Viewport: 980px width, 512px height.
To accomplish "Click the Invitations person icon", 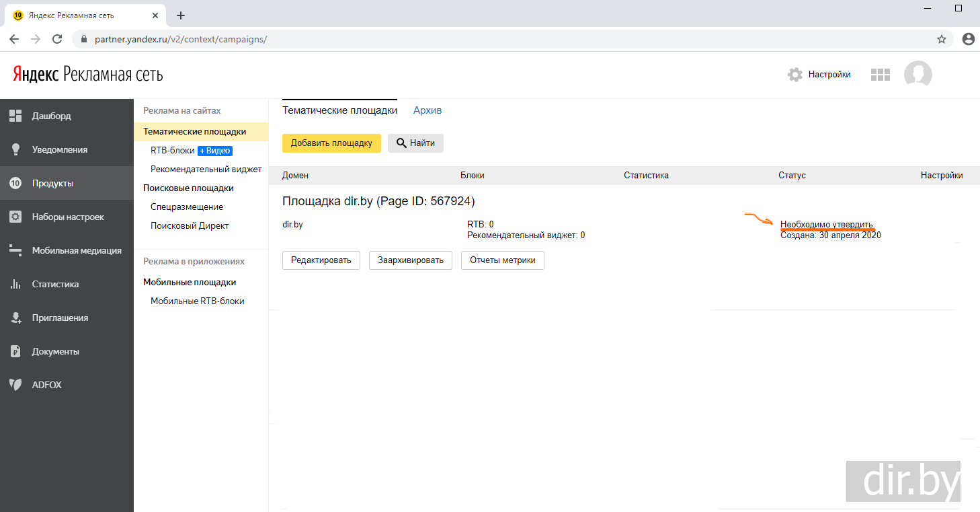I will pyautogui.click(x=15, y=318).
